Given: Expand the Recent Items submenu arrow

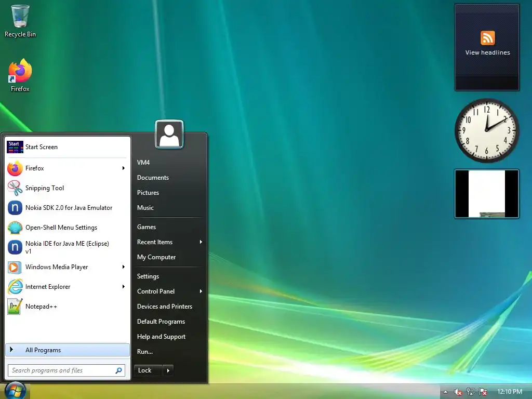Looking at the screenshot, I should pyautogui.click(x=201, y=242).
